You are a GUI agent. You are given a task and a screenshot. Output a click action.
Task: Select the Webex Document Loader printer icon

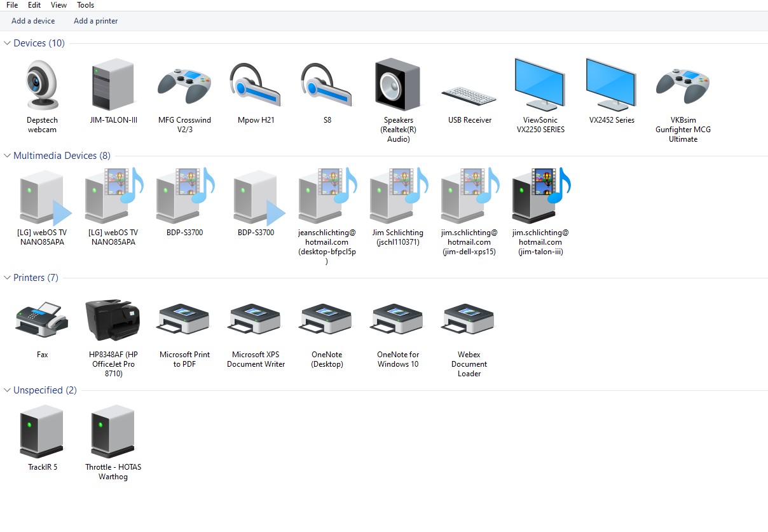[469, 320]
